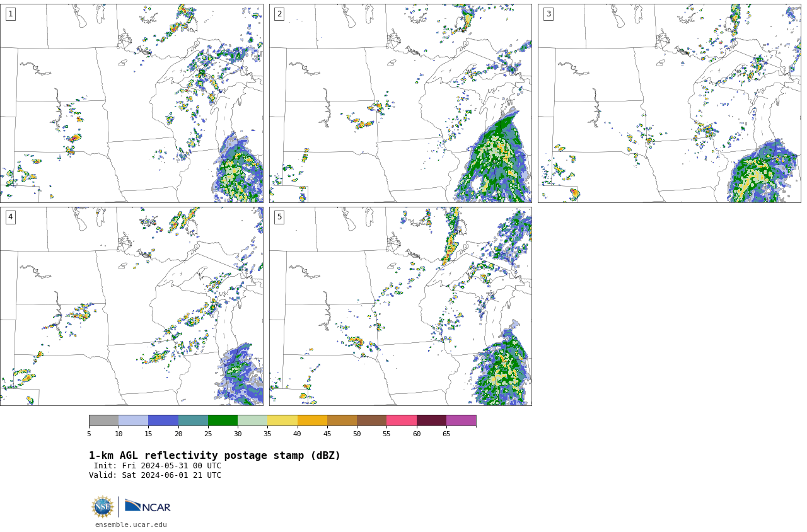The height and width of the screenshot is (532, 807).
Task: Select the yellow 35-40 dBZ swatch
Action: [x=282, y=420]
